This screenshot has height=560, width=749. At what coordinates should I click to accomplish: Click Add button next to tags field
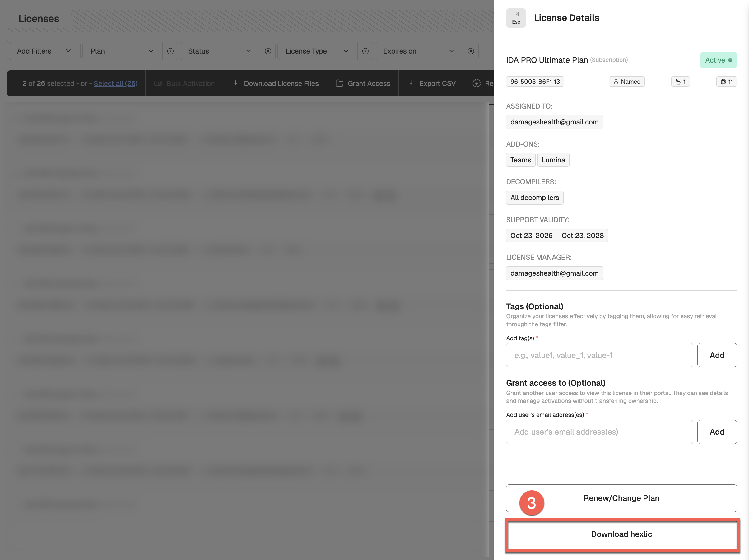tap(717, 355)
